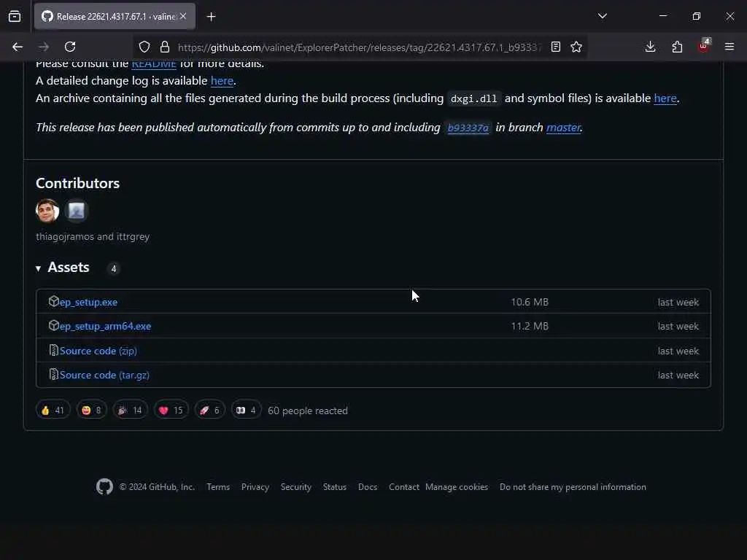Click the 11.2 MB file size text
747x560 pixels.
pyautogui.click(x=530, y=326)
